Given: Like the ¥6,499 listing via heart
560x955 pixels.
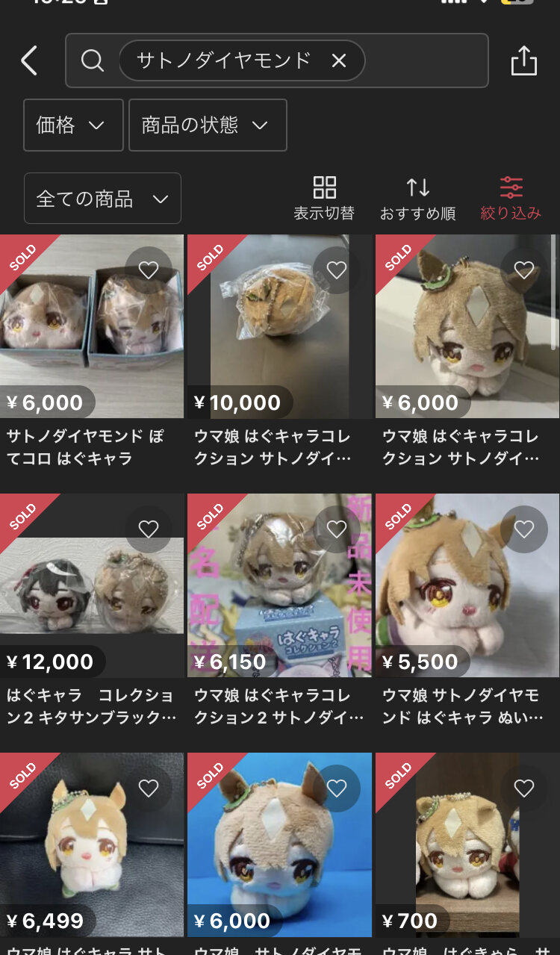Looking at the screenshot, I should [x=149, y=788].
